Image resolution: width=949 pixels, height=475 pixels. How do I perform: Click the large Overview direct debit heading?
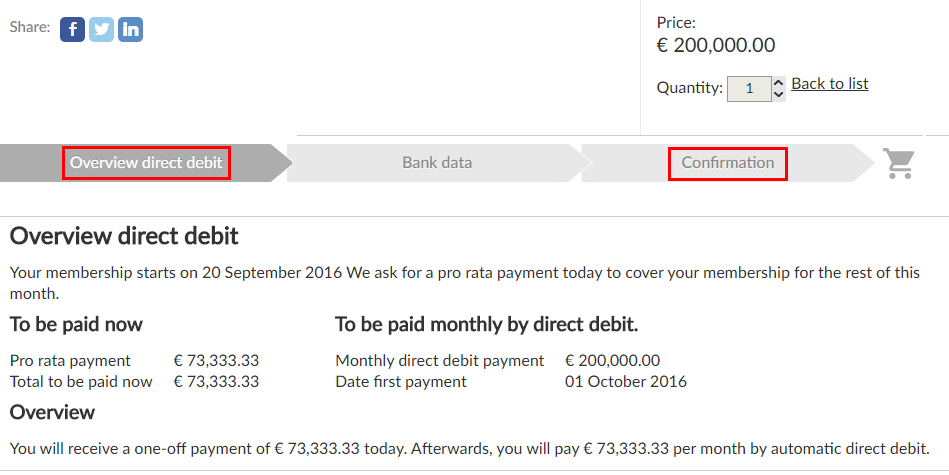[x=124, y=237]
